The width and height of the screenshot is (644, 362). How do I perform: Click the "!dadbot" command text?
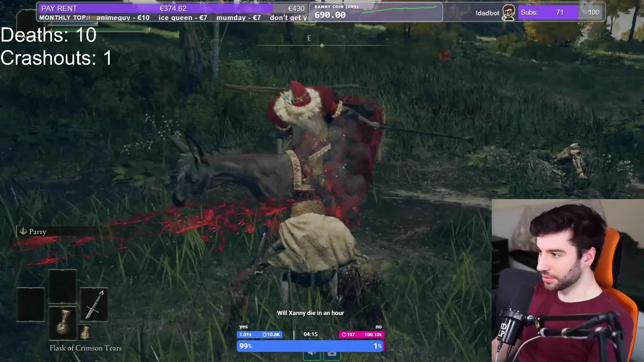click(488, 13)
